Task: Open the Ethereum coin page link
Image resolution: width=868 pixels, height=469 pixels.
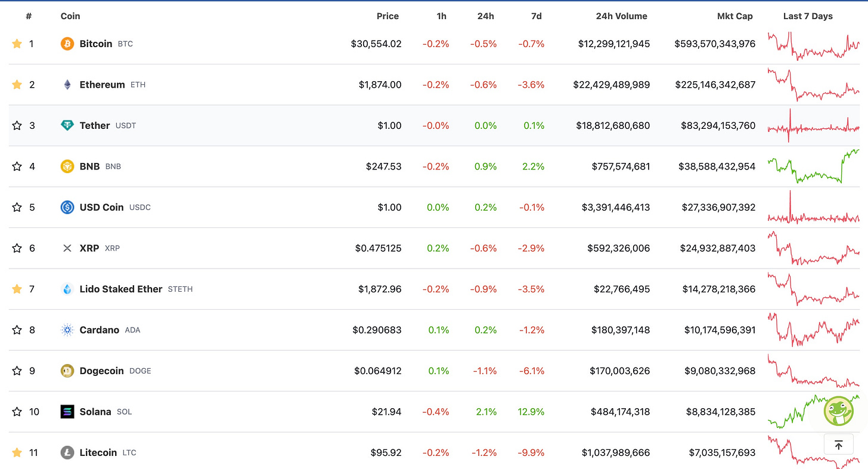Action: click(x=103, y=85)
